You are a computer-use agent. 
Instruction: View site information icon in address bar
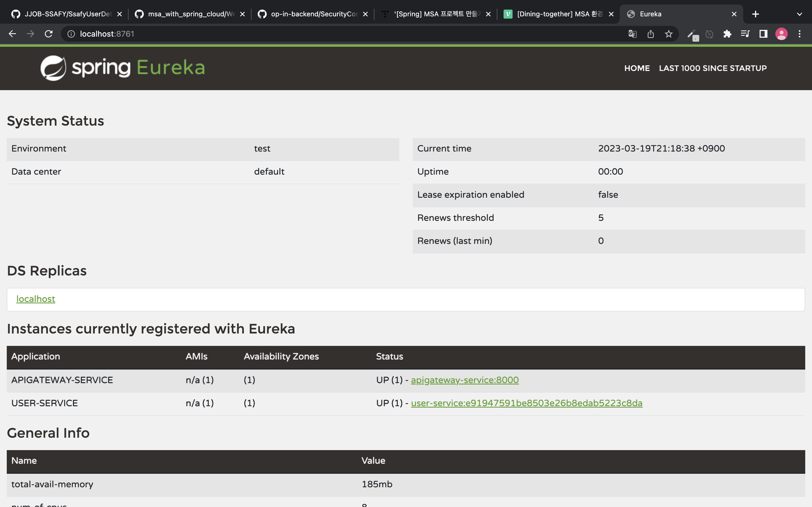point(71,34)
